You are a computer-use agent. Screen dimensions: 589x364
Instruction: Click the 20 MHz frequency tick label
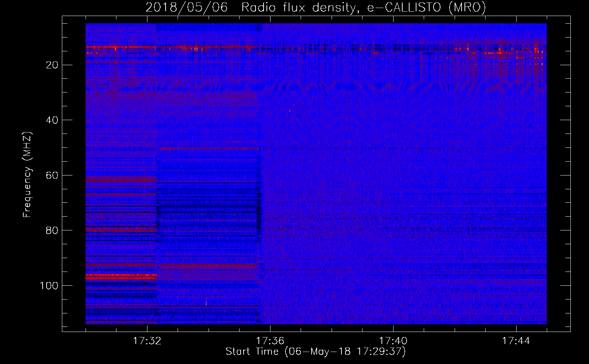(52, 65)
